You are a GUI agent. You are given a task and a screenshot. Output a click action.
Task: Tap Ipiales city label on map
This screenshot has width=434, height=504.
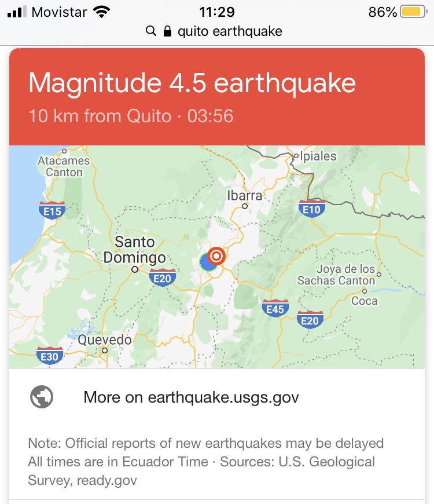click(317, 156)
